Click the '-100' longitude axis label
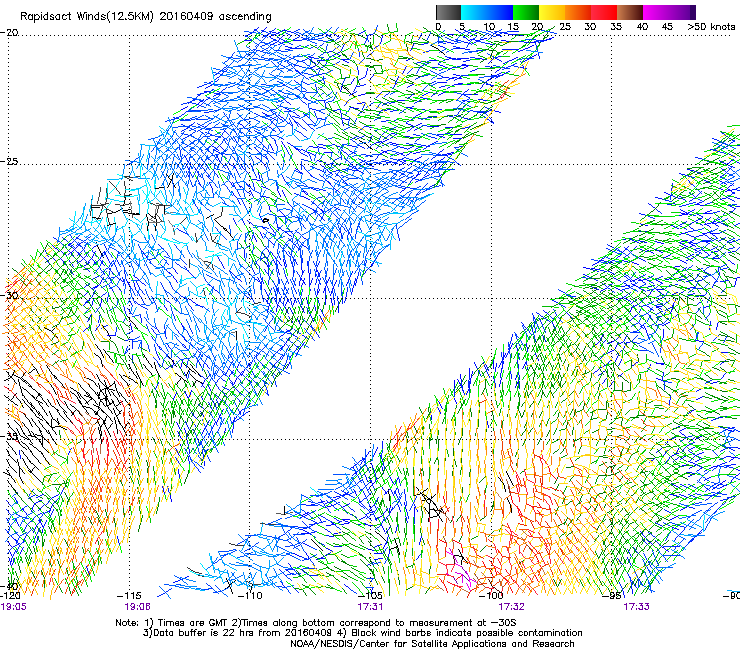Image resolution: width=740 pixels, height=650 pixels. [491, 596]
